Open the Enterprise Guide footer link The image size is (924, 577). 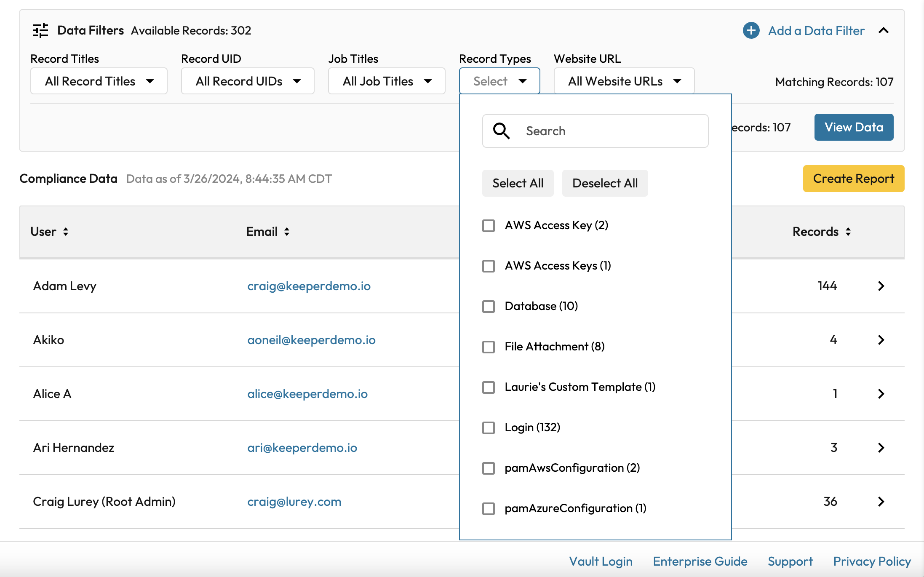click(x=700, y=561)
